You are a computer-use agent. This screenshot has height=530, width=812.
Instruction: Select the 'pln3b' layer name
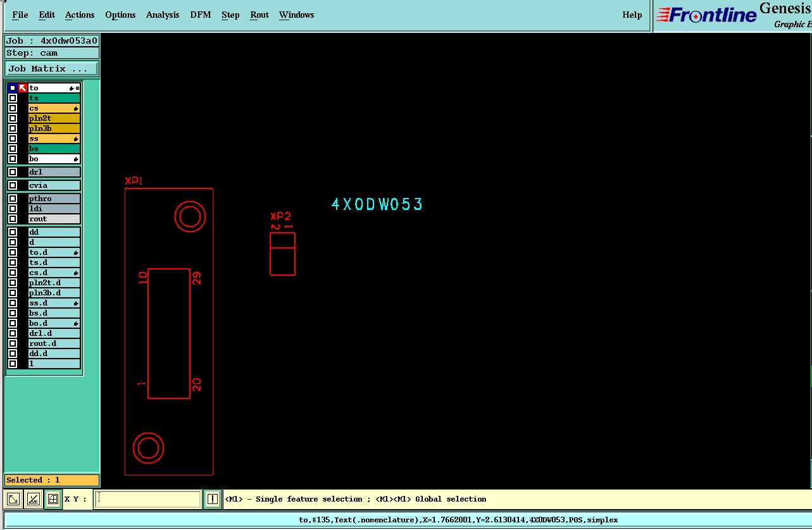point(54,128)
